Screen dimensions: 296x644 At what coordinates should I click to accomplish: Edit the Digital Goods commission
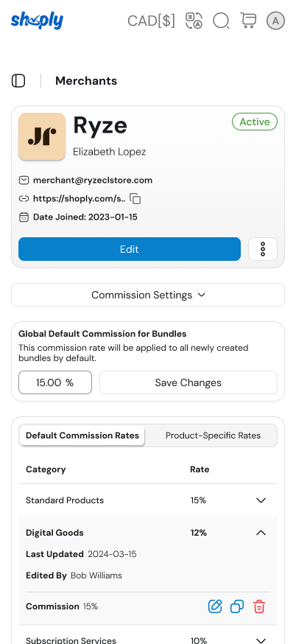coord(215,606)
